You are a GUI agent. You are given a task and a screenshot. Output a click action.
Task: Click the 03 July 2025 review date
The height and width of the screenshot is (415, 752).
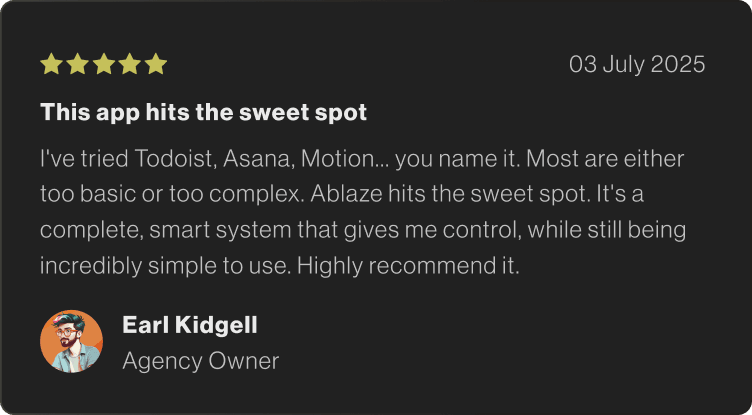click(x=637, y=65)
